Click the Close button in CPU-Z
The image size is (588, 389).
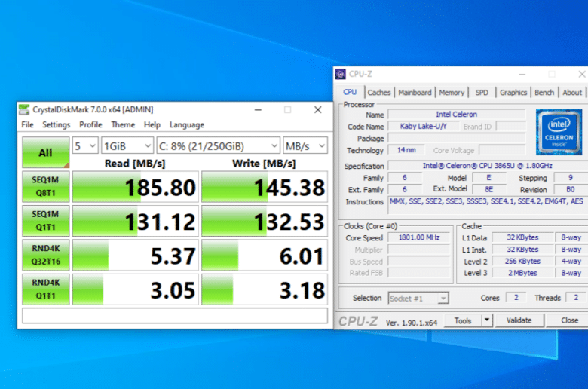tap(569, 320)
